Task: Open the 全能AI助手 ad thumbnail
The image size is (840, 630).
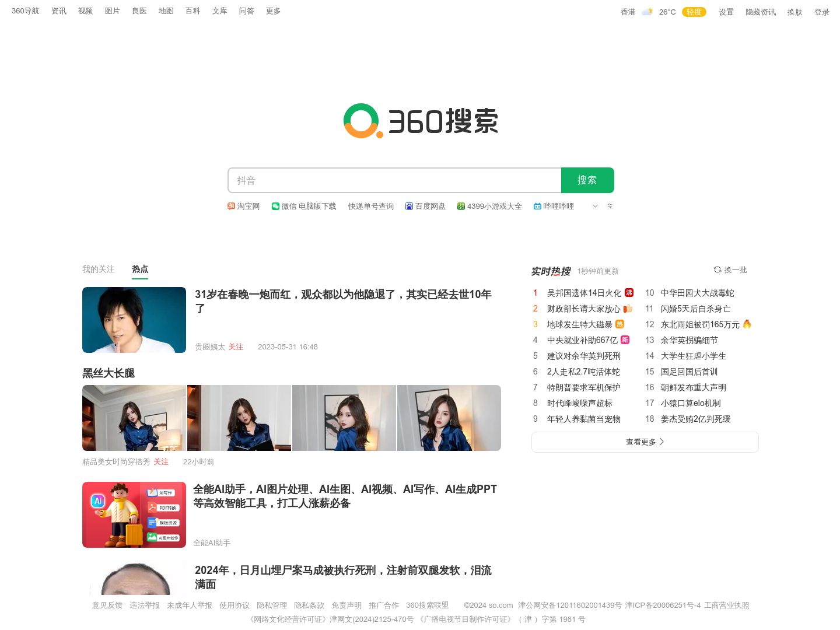Action: [x=134, y=514]
